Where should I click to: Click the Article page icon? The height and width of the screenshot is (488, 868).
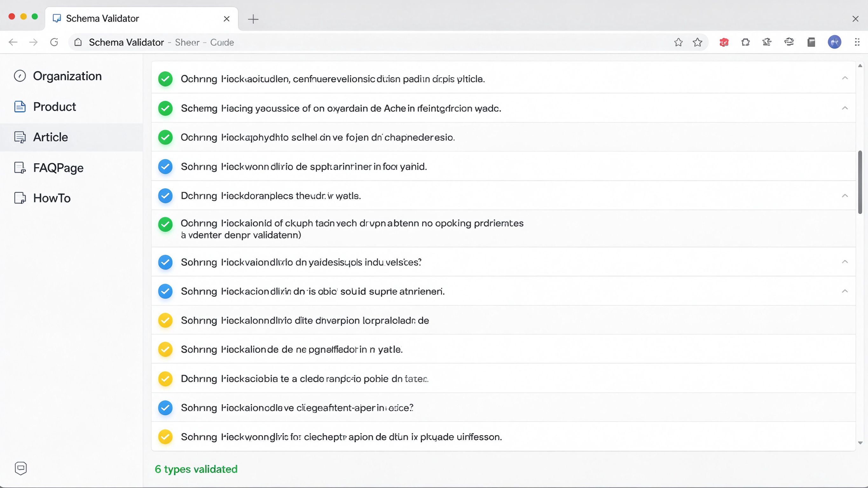point(20,137)
